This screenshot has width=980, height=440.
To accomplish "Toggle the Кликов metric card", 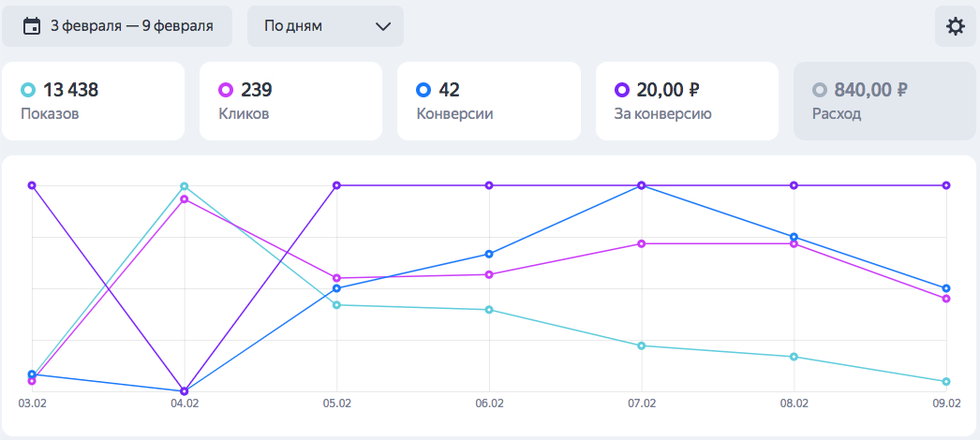I will (x=290, y=101).
